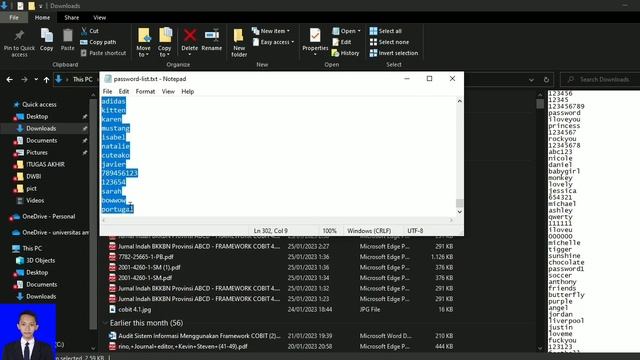
Task: Expand the address bar history dropdown
Action: 531,80
